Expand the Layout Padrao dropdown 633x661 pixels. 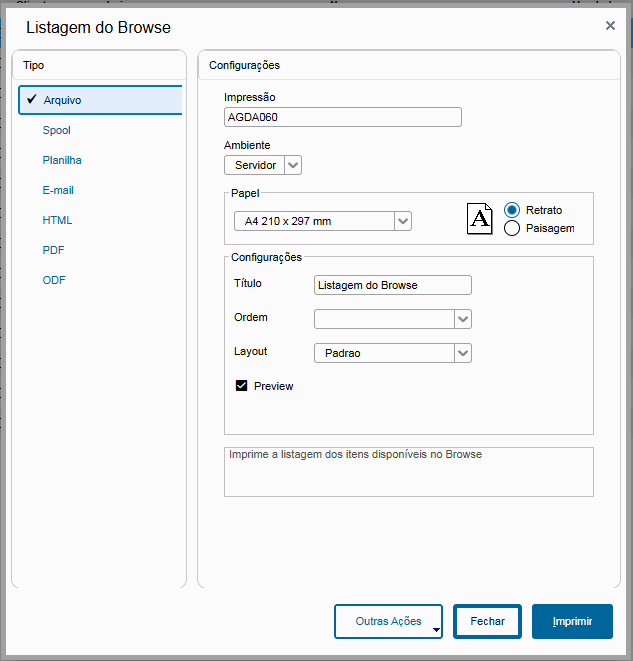point(462,353)
